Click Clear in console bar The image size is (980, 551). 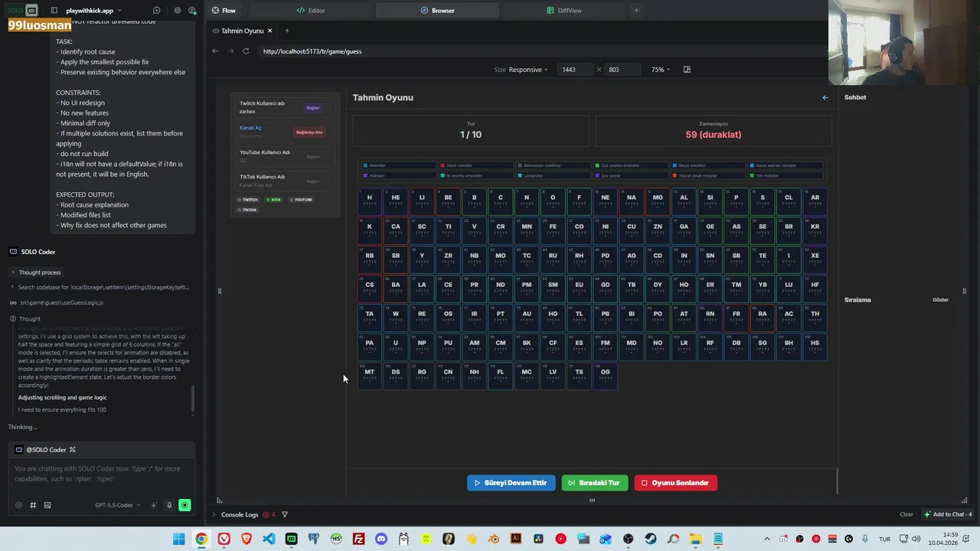[x=906, y=514]
